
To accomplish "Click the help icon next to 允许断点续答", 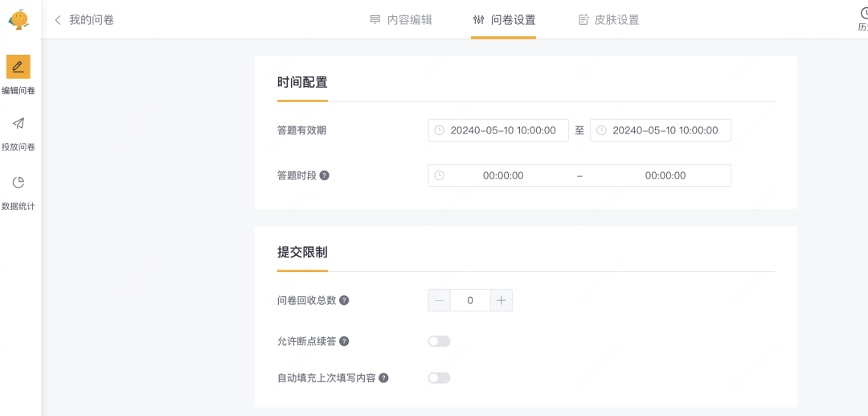I will pos(344,341).
